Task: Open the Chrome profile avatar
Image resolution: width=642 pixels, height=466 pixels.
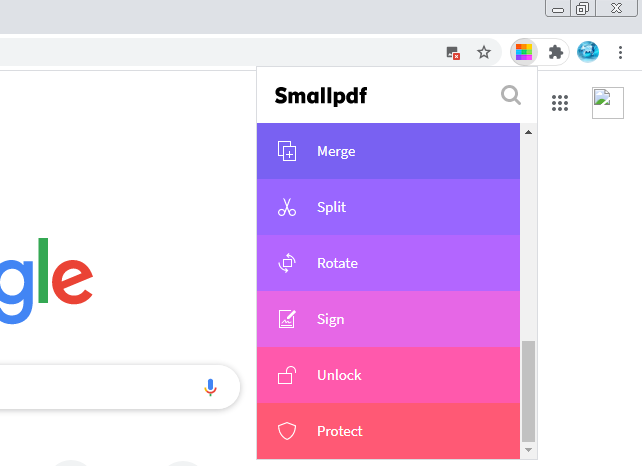Action: click(588, 52)
